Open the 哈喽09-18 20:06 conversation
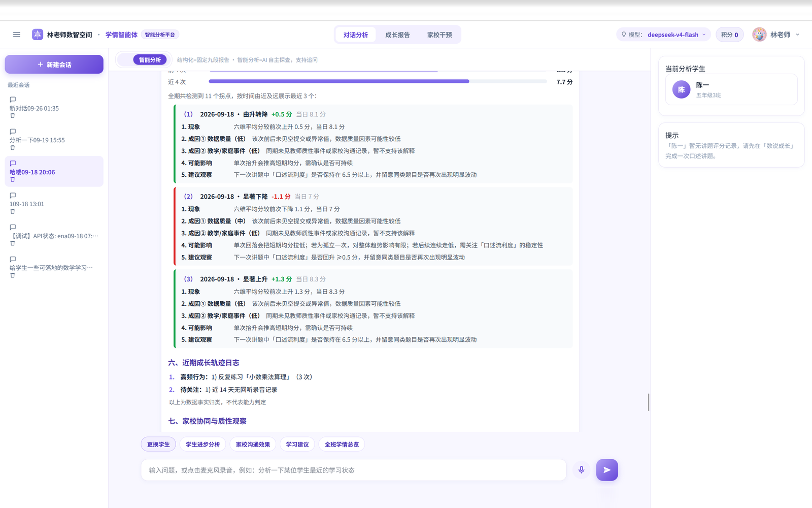This screenshot has width=812, height=508. [x=54, y=172]
